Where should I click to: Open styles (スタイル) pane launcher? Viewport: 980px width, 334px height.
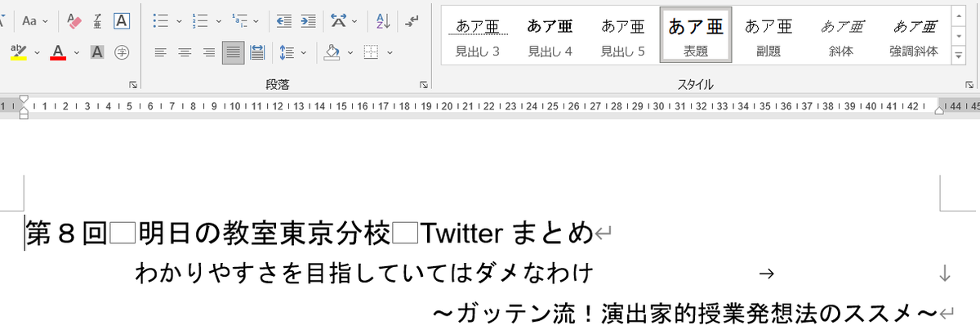[x=968, y=85]
